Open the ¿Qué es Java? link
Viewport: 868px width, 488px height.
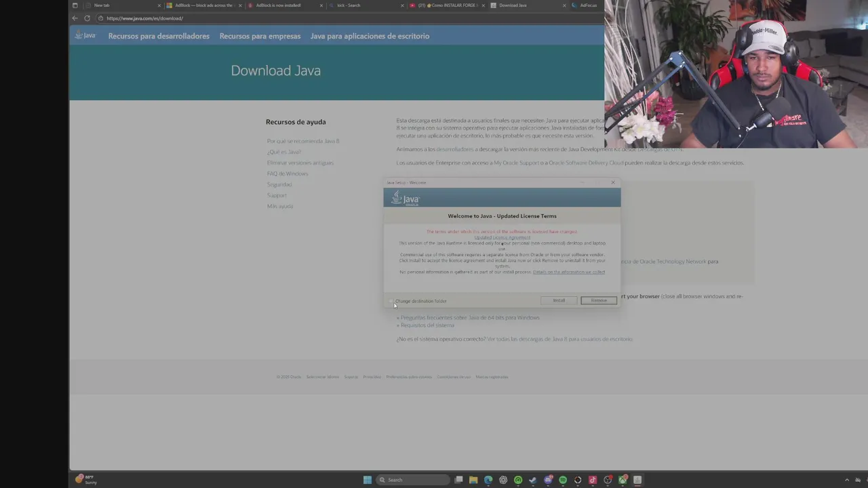pos(284,152)
